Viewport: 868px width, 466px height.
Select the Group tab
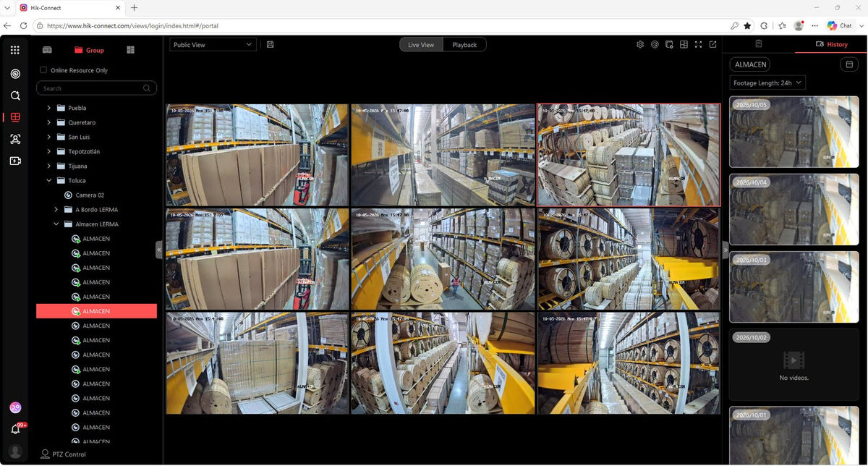tap(89, 50)
